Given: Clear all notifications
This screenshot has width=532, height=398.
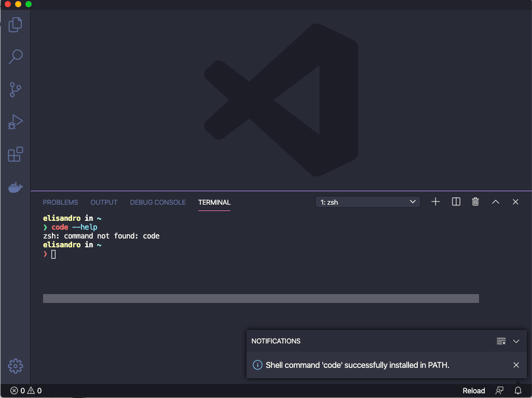Looking at the screenshot, I should pyautogui.click(x=501, y=341).
